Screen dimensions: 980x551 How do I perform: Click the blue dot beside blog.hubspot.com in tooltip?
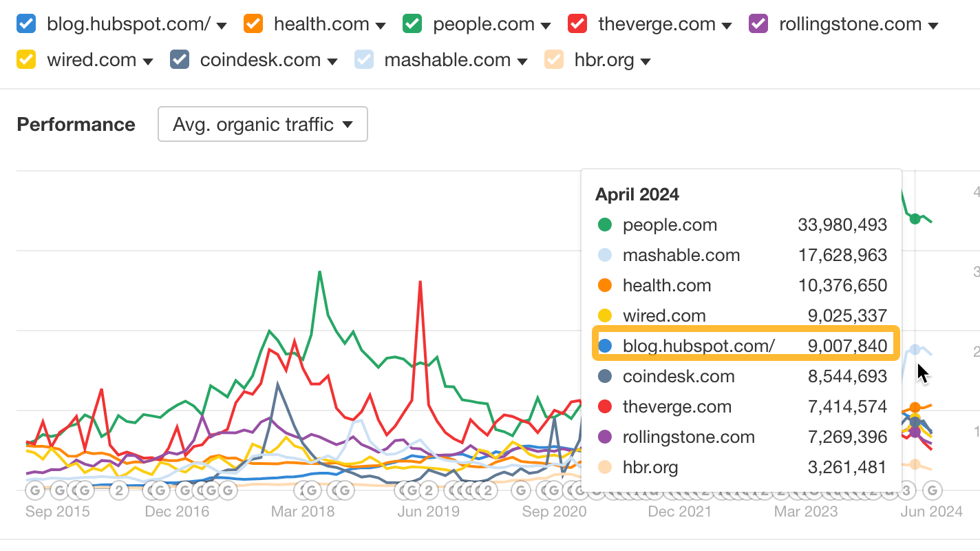[x=606, y=346]
